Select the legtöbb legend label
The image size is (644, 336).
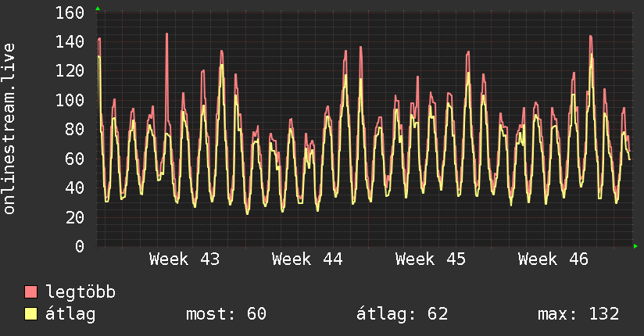(80, 292)
